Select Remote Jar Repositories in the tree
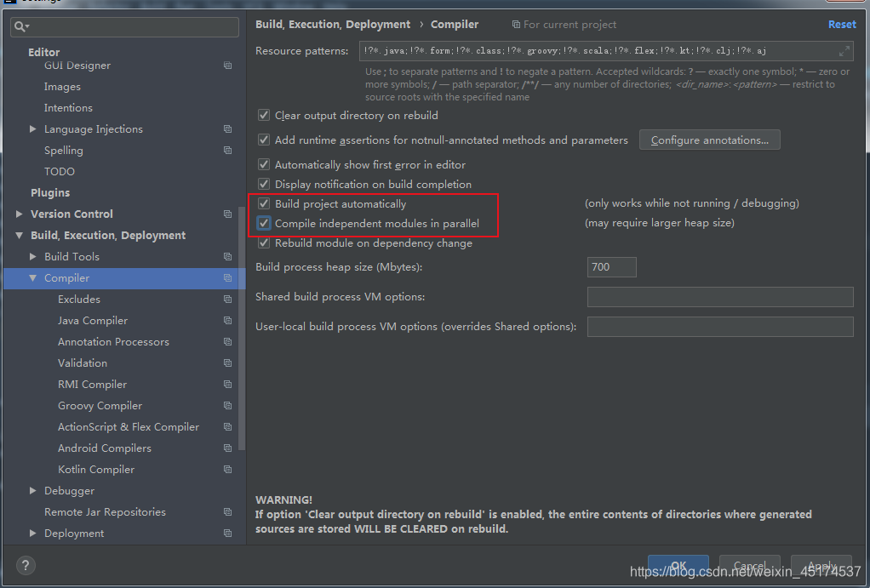The height and width of the screenshot is (588, 870). coord(105,512)
